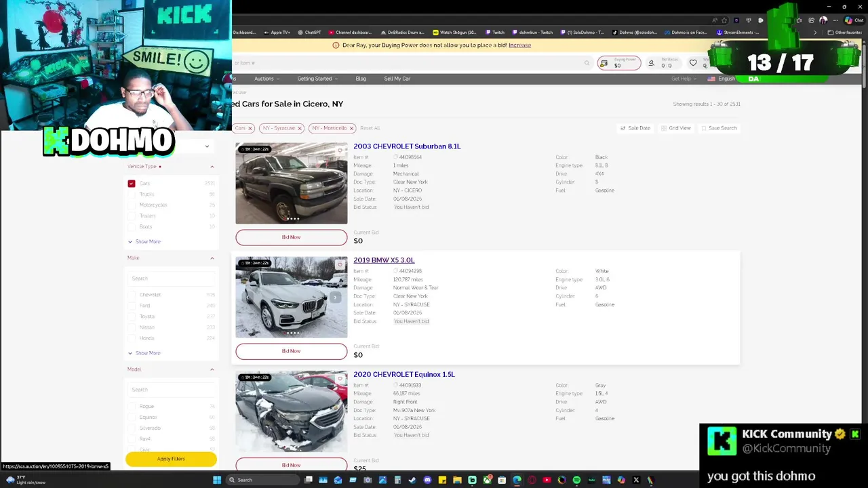Screen dimensions: 868x488
Task: Open Discord from the taskbar
Action: pyautogui.click(x=428, y=480)
